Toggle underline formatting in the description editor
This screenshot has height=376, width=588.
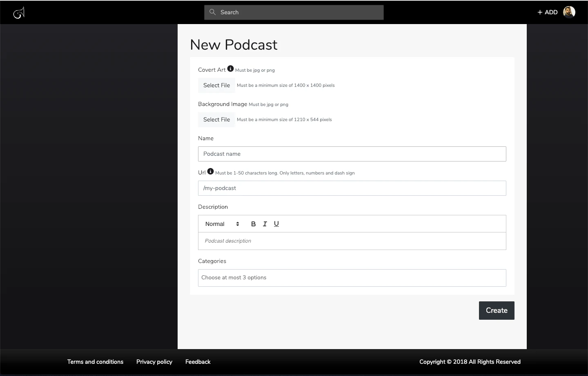(x=276, y=224)
